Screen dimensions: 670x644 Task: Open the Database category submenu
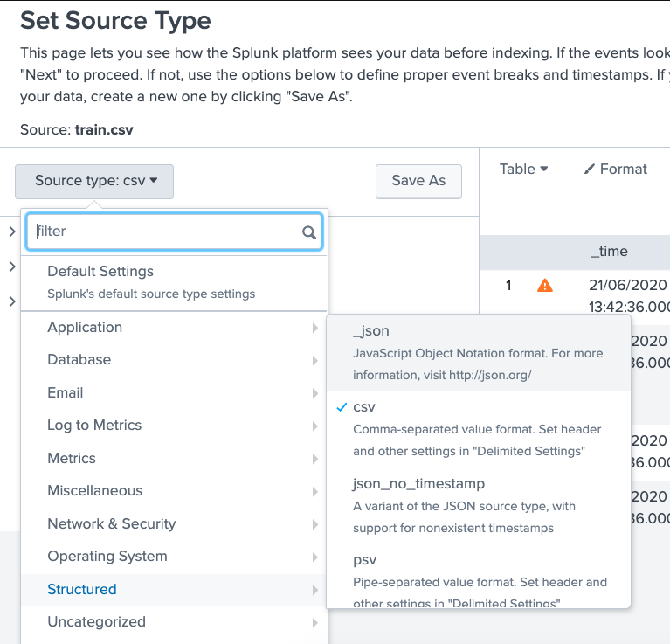click(174, 360)
